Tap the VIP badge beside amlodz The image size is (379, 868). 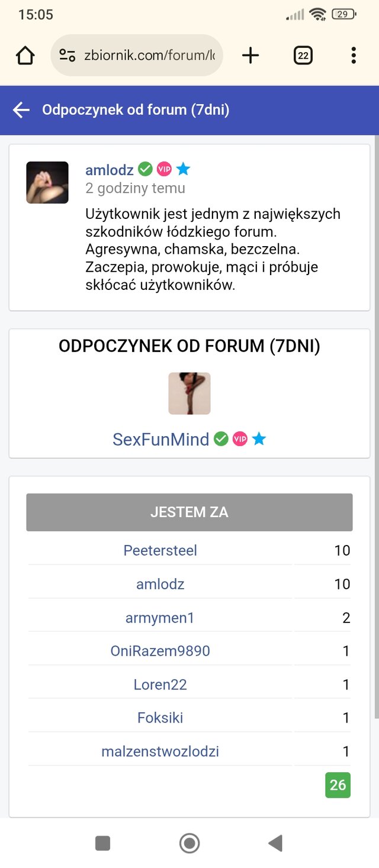pos(164,170)
